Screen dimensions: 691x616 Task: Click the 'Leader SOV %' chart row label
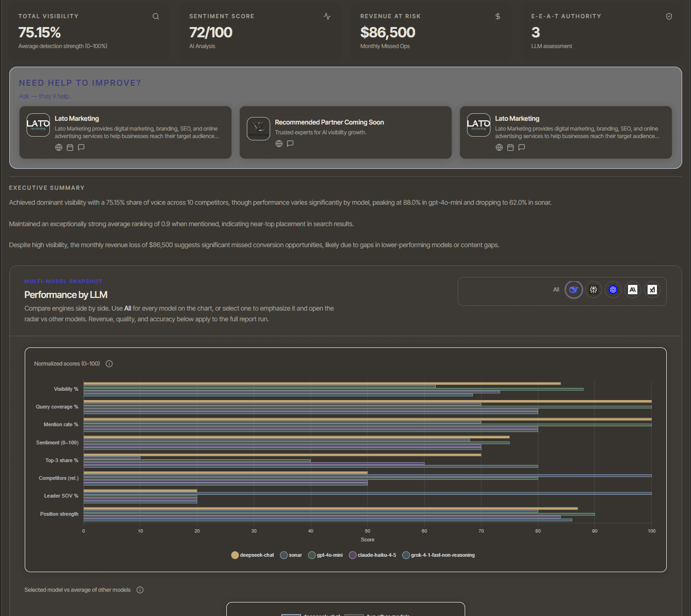(x=62, y=496)
